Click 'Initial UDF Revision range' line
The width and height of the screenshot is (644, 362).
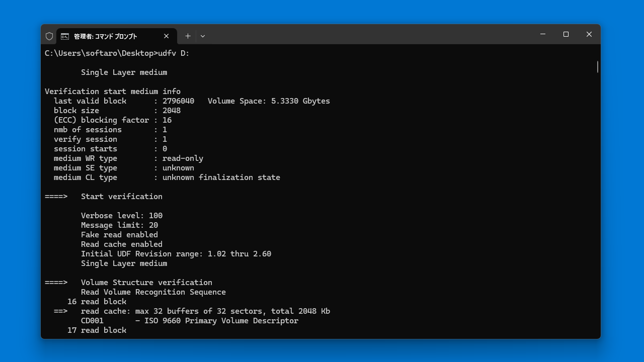(176, 254)
